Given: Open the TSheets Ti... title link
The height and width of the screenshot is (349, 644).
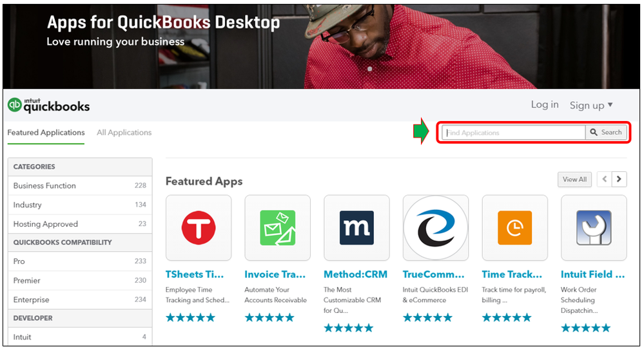Looking at the screenshot, I should click(194, 274).
